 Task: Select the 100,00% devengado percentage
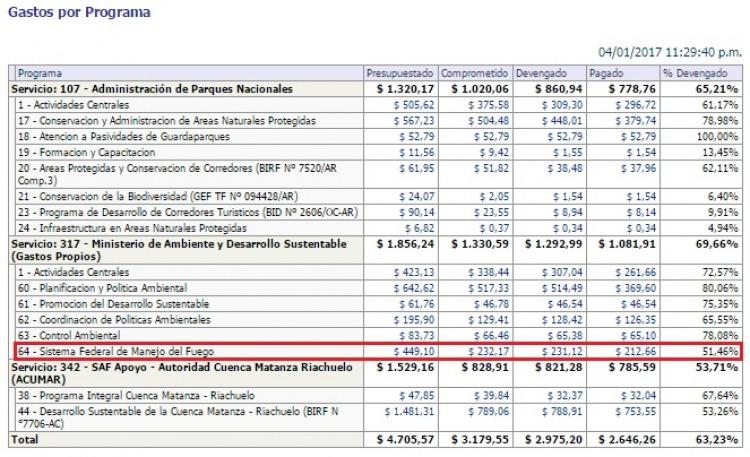click(717, 136)
